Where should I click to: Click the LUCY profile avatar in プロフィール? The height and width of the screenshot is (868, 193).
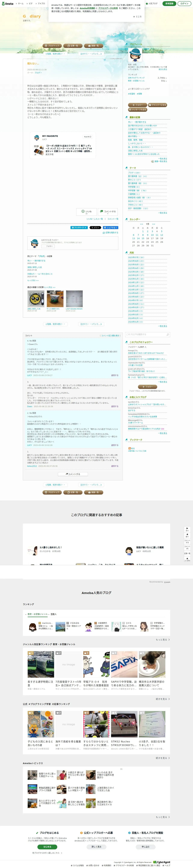135,55
